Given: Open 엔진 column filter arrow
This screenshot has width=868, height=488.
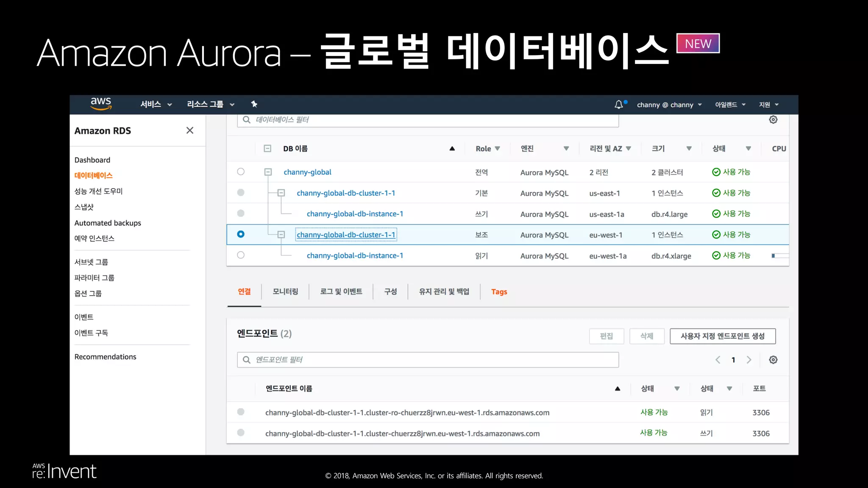Looking at the screenshot, I should pos(566,149).
